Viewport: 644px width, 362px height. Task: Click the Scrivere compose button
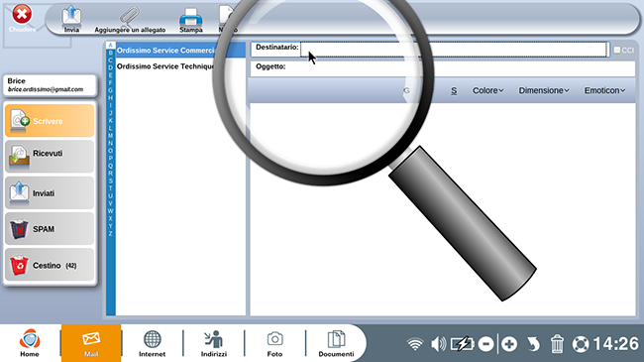[50, 121]
